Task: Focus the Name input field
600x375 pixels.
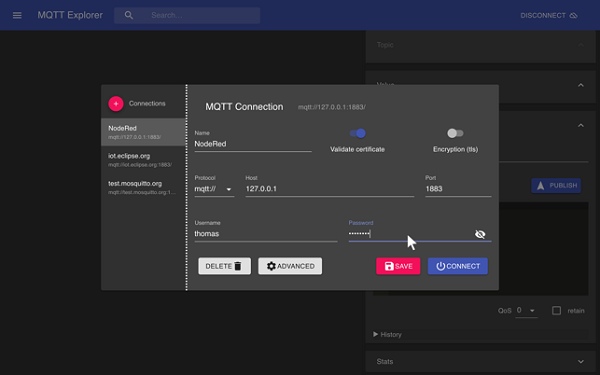Action: click(x=253, y=144)
